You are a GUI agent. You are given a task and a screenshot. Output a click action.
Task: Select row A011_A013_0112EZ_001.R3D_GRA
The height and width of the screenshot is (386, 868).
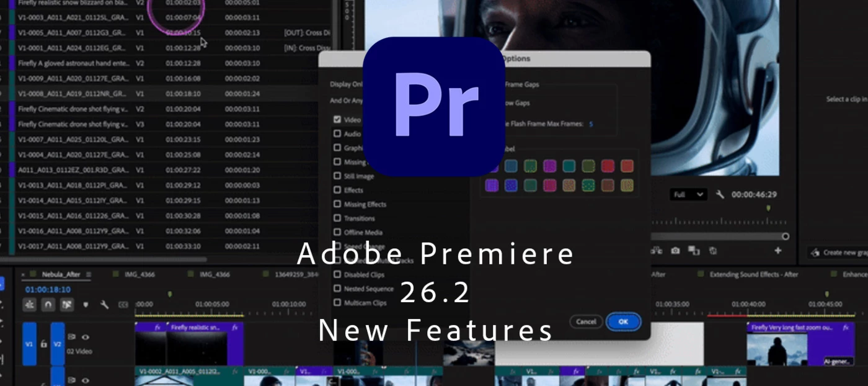167,169
